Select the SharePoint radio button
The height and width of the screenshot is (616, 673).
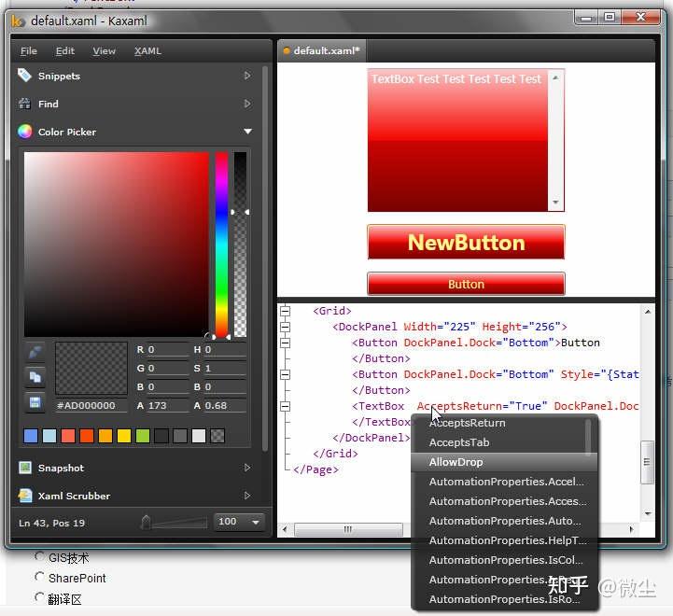39,577
